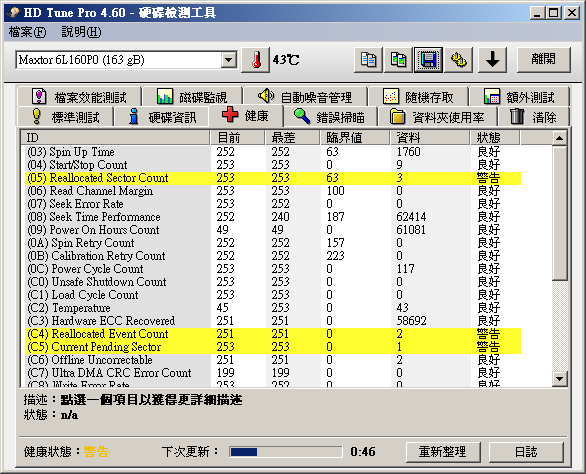Switch to 資料夾使用率 tab

(x=438, y=117)
